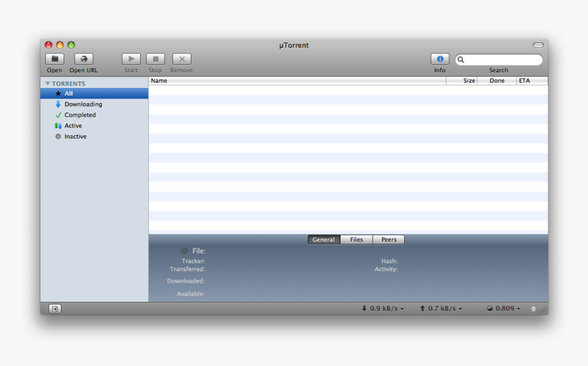Screen dimensions: 588x366
Task: Sort torrents by ETA column
Action: pos(532,81)
